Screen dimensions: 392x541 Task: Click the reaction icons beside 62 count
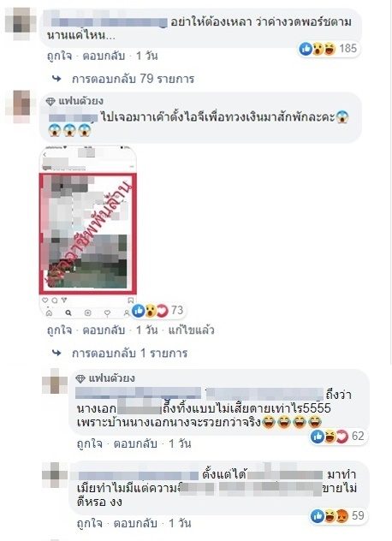pyautogui.click(x=330, y=437)
